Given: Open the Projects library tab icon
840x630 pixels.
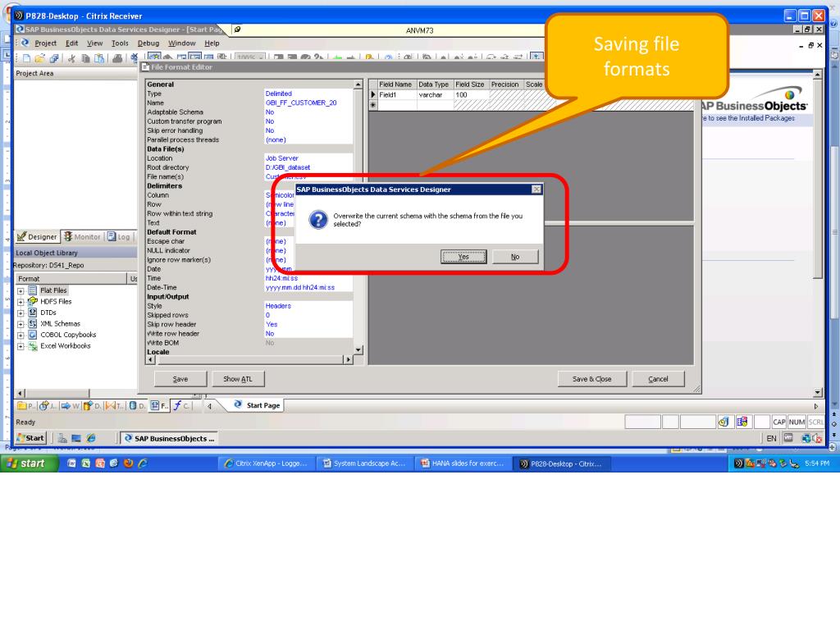Looking at the screenshot, I should (x=22, y=405).
